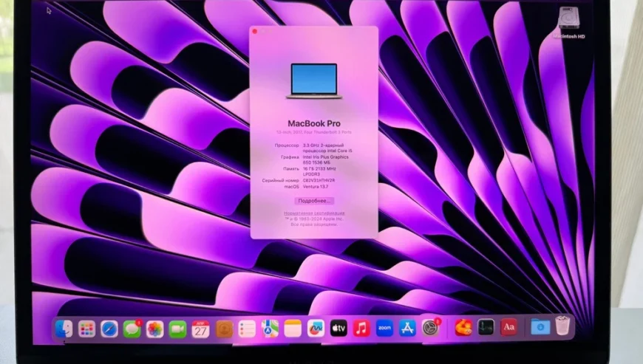Open Notes app in dock
This screenshot has width=643, height=364.
(x=293, y=329)
